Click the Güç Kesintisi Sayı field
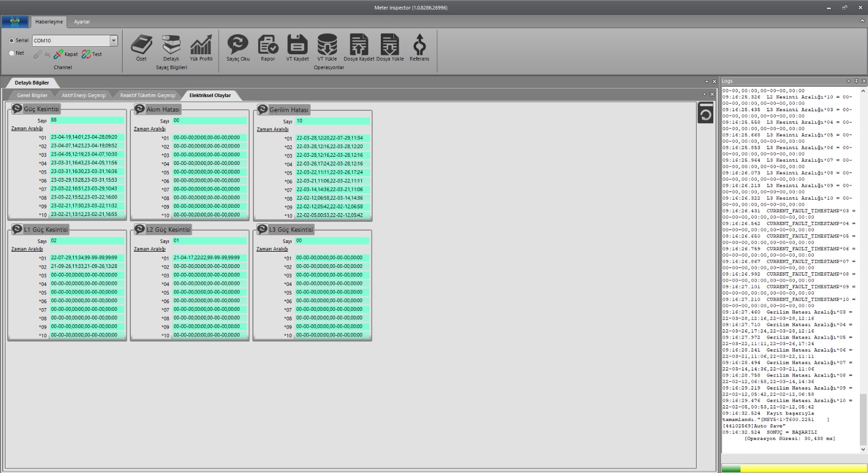This screenshot has width=868, height=473. tap(87, 120)
